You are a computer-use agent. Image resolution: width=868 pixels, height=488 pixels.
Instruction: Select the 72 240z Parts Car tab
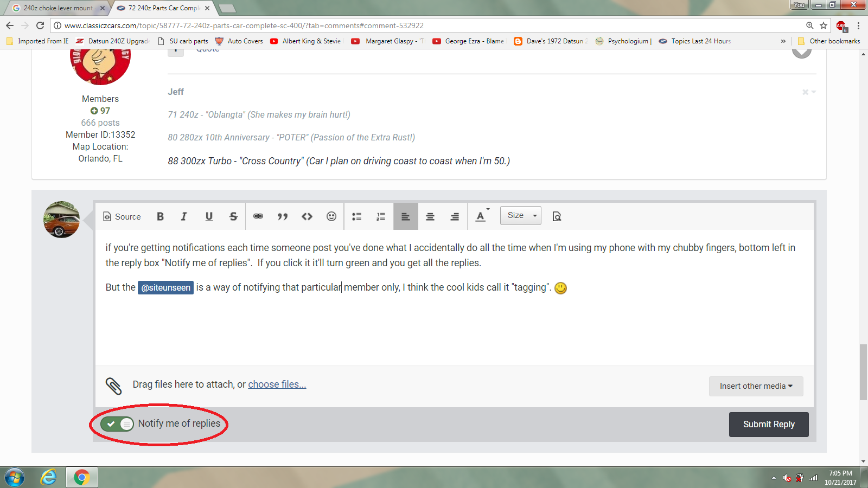pos(163,8)
